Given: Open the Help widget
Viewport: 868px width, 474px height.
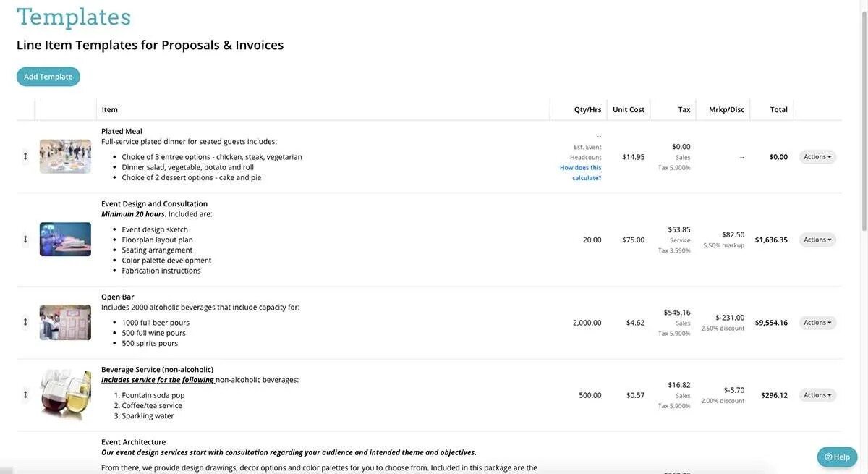Looking at the screenshot, I should (837, 457).
